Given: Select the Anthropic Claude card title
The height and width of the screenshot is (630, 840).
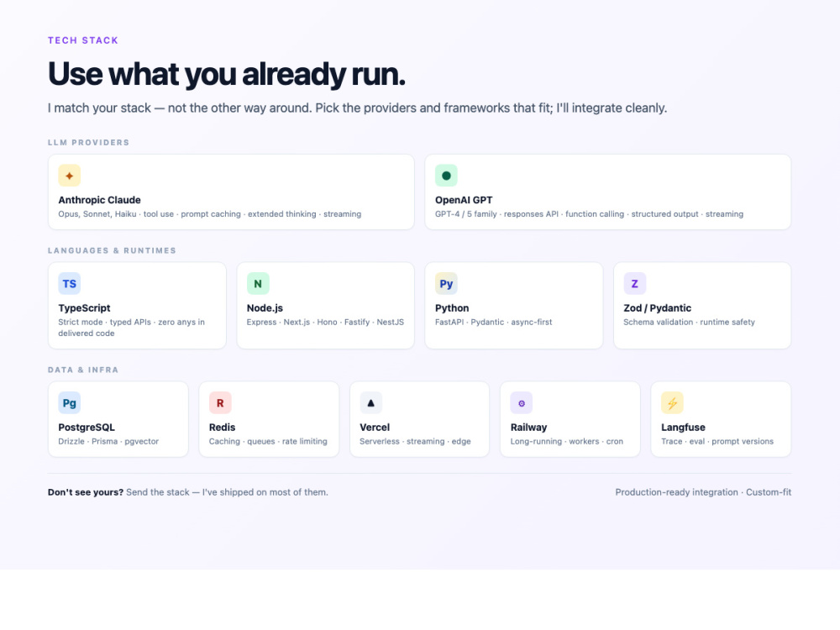Looking at the screenshot, I should (x=100, y=201).
